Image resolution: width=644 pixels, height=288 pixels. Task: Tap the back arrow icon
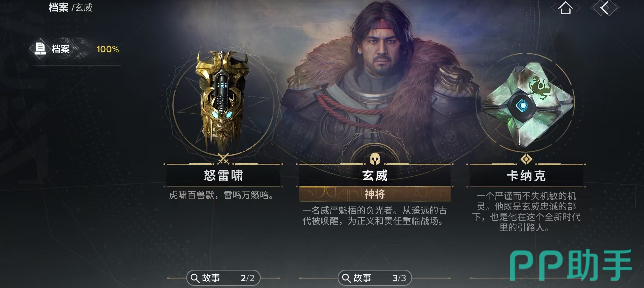(604, 8)
